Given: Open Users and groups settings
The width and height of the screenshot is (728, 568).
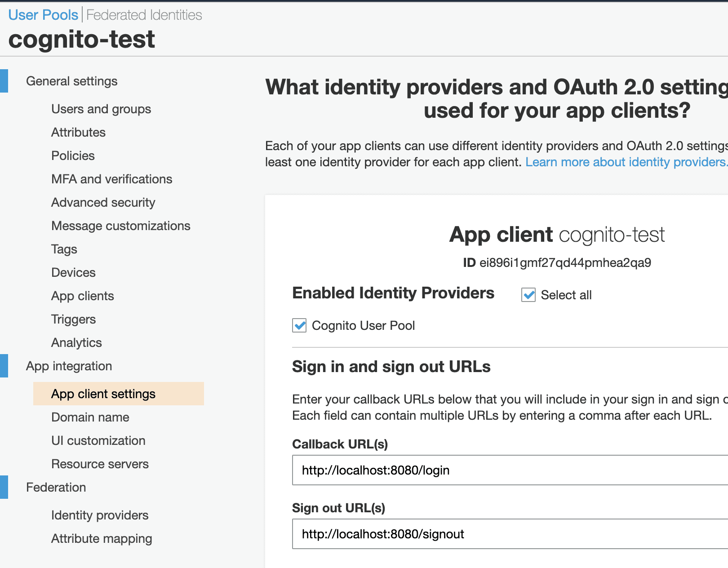Looking at the screenshot, I should [x=101, y=109].
